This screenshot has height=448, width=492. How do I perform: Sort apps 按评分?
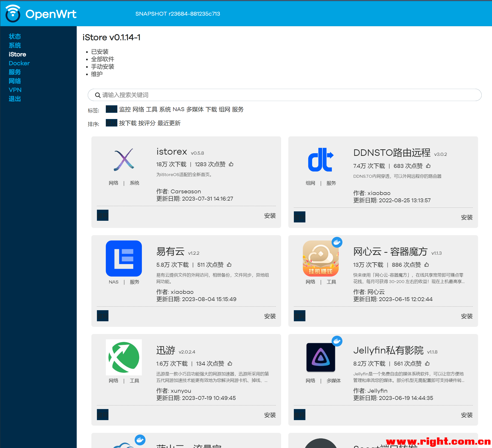[x=147, y=123]
